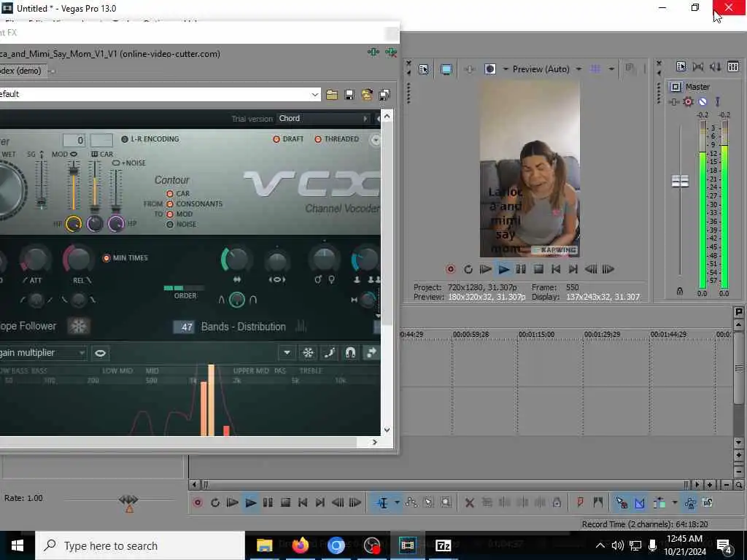Open Firefox from taskbar
The image size is (747, 560).
coord(300,545)
